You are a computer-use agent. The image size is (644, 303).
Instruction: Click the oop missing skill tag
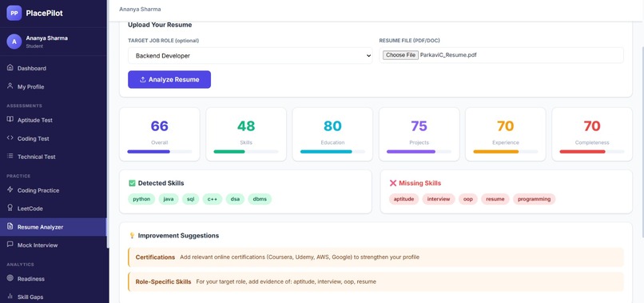point(467,199)
